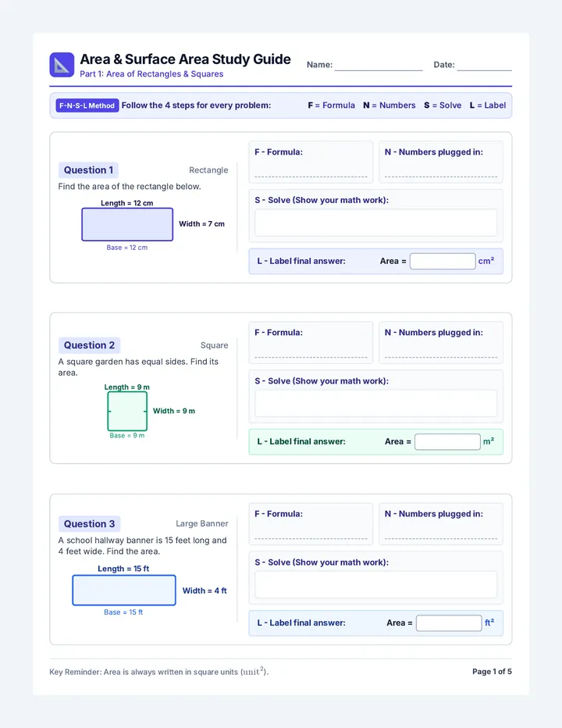Click the Question 1 label
Screen dimensions: 562x728
[x=88, y=170]
